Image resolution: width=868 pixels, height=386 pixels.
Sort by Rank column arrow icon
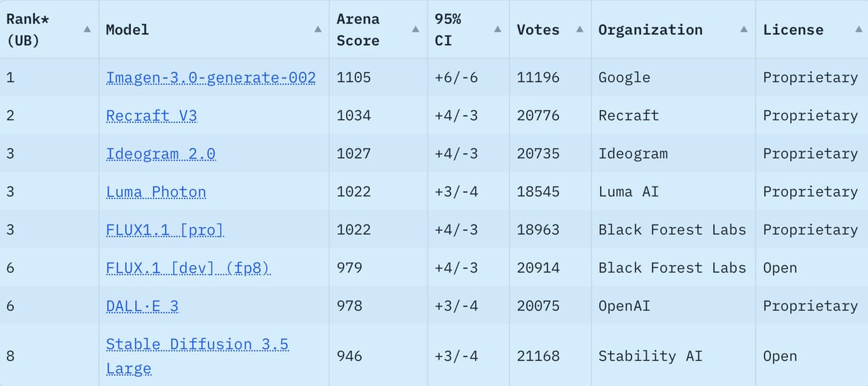87,30
